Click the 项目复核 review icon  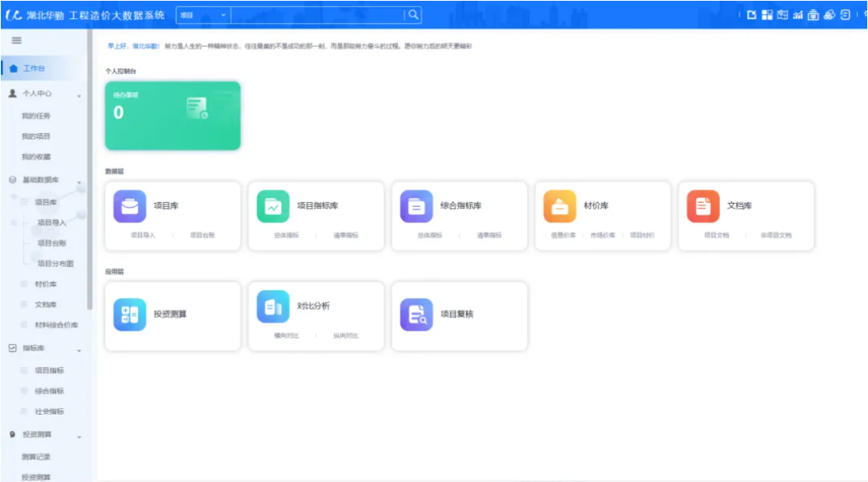pos(416,315)
